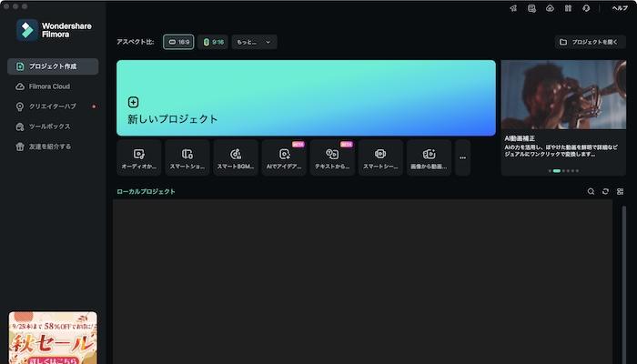This screenshot has height=364, width=637.
Task: Refresh the local projects list
Action: tap(606, 191)
